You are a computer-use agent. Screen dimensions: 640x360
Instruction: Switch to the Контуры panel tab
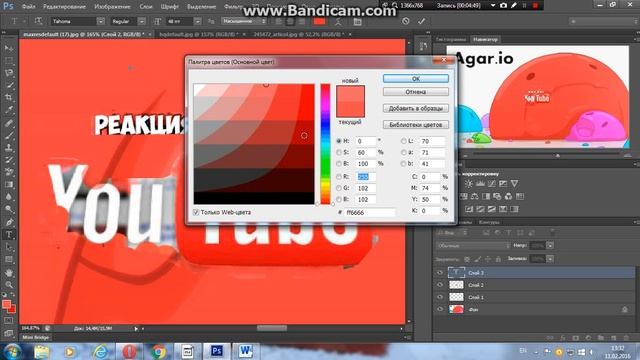[489, 222]
